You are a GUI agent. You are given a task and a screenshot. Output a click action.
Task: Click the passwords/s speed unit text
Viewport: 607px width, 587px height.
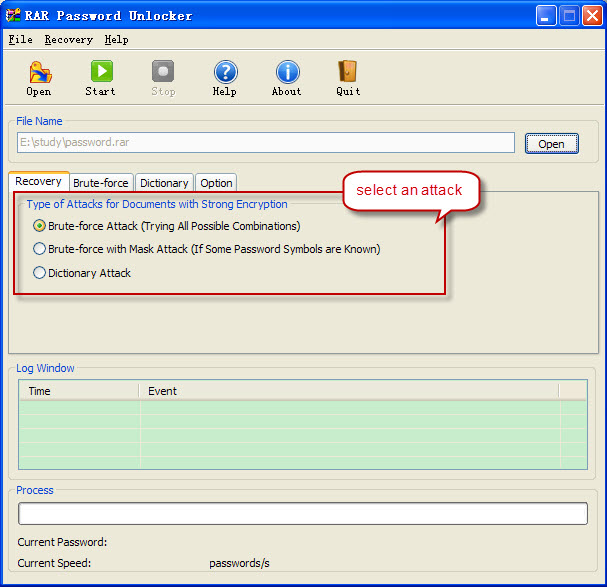[239, 563]
